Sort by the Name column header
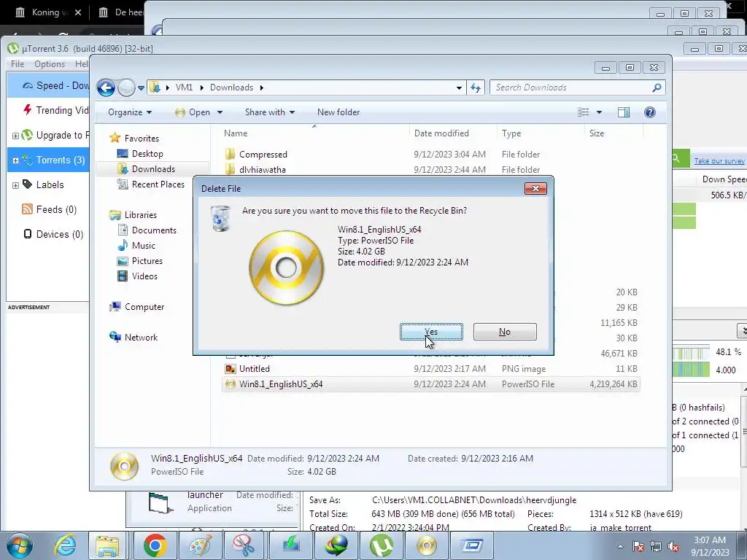 pyautogui.click(x=314, y=133)
